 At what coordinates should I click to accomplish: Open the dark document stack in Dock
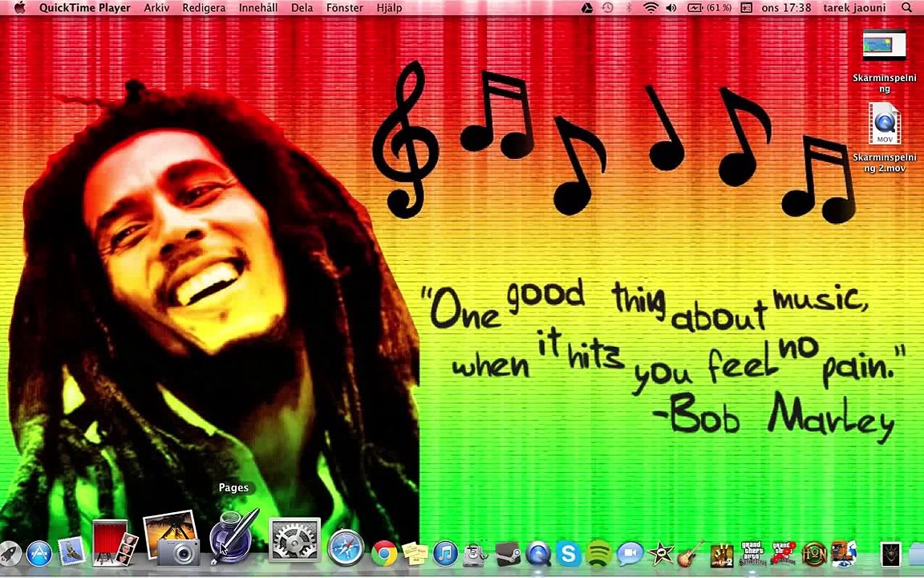coord(891,555)
